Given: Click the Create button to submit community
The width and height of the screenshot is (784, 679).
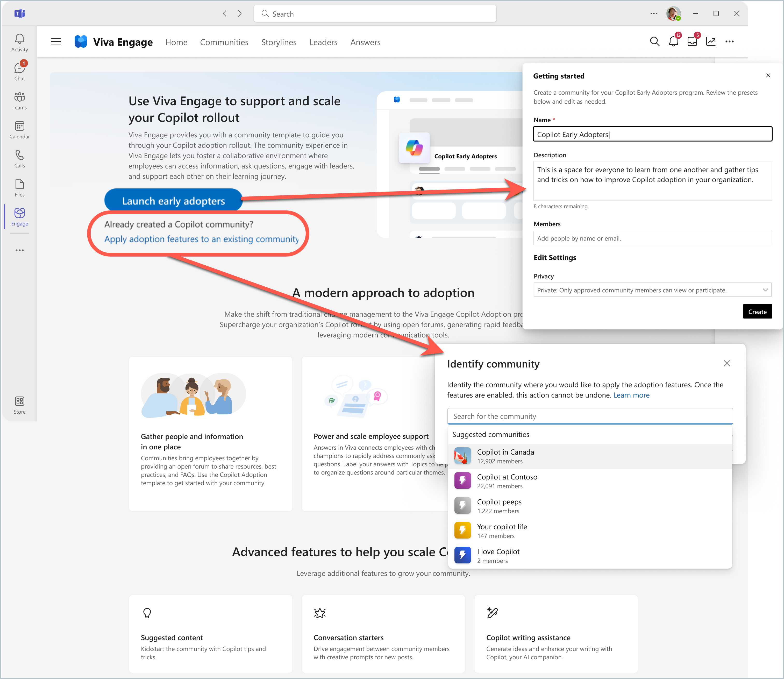Looking at the screenshot, I should point(757,311).
